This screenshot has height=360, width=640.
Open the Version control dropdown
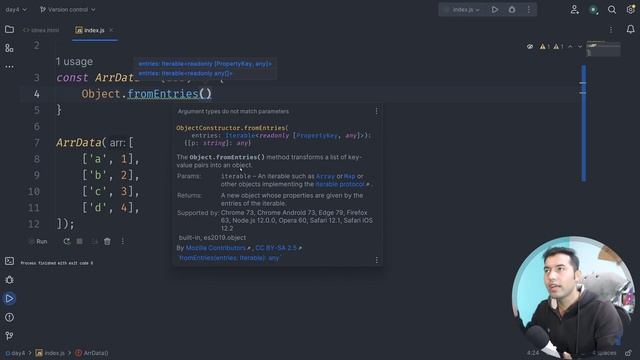tap(67, 9)
